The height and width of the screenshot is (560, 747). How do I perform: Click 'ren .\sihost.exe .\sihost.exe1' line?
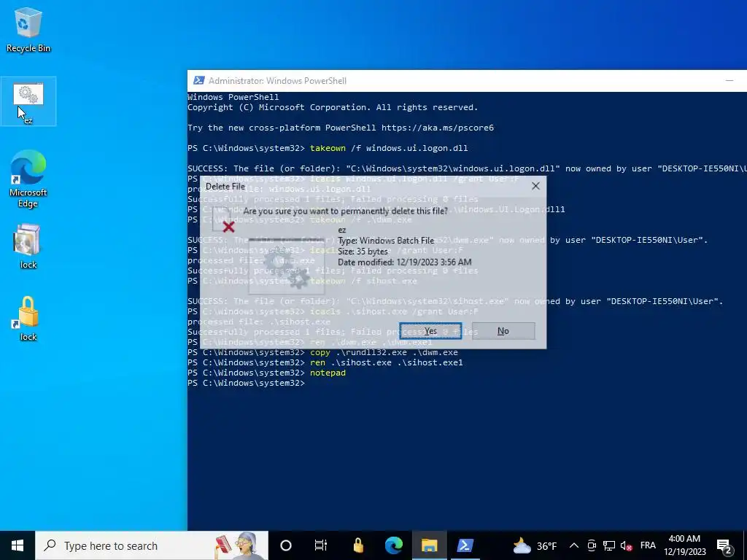(x=387, y=362)
